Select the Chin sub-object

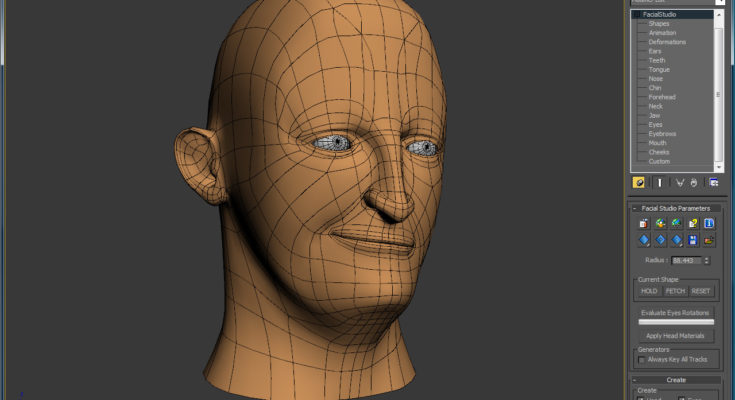(x=655, y=88)
